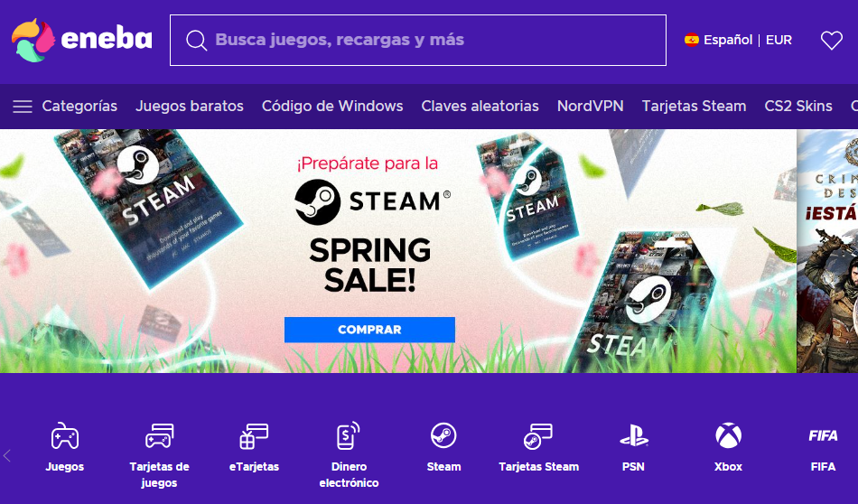Viewport: 858px width, 504px height.
Task: Open the eTarjetas gift card icon
Action: [254, 436]
